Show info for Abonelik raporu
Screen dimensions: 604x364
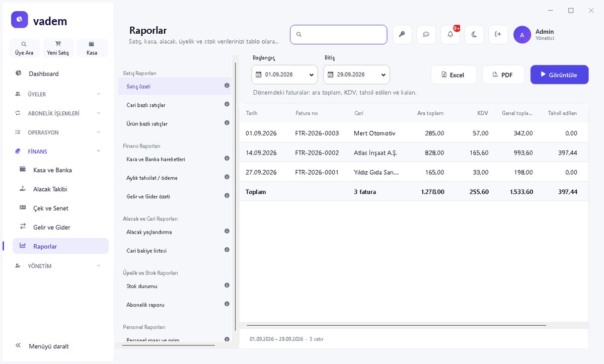tap(227, 304)
